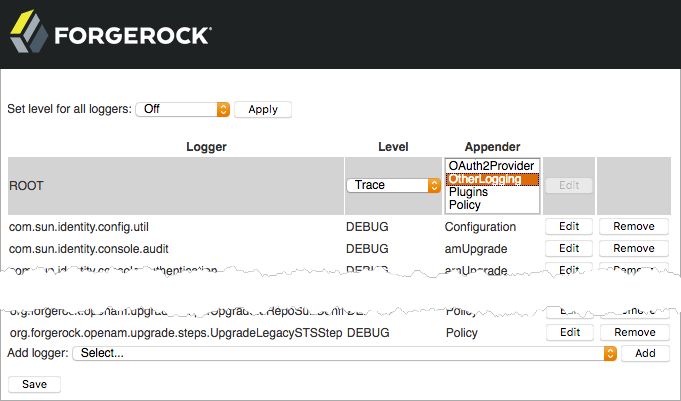681x401 pixels.
Task: Open the ROOT level Trace dropdown
Action: pos(393,185)
